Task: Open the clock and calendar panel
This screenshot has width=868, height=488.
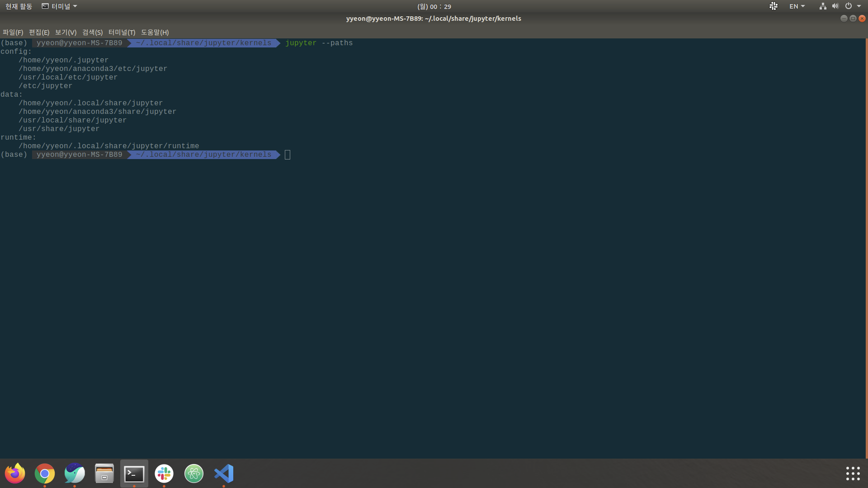Action: (x=434, y=6)
